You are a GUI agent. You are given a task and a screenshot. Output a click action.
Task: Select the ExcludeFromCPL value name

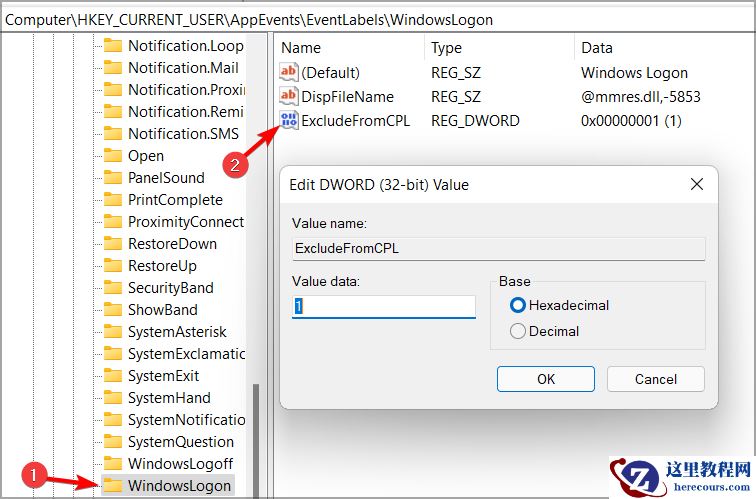355,120
